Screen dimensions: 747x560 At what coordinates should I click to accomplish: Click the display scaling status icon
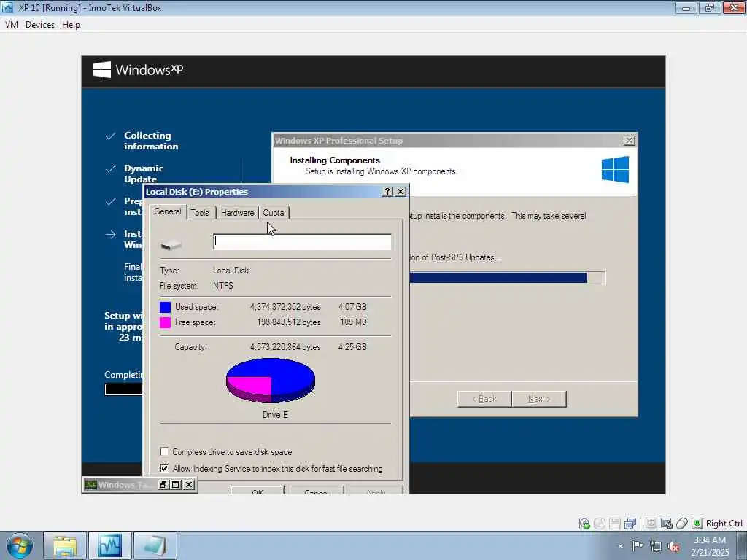[x=667, y=524]
